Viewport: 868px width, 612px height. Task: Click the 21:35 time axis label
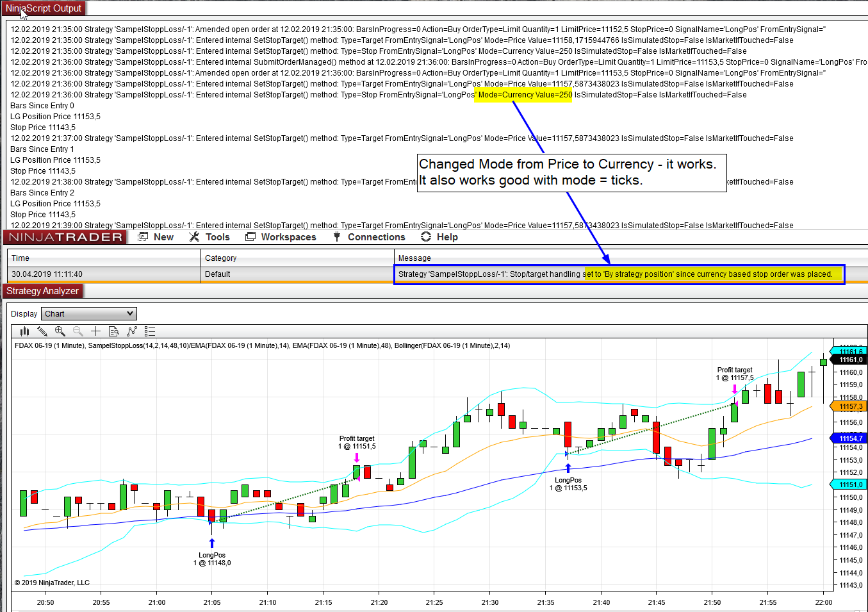pyautogui.click(x=546, y=602)
